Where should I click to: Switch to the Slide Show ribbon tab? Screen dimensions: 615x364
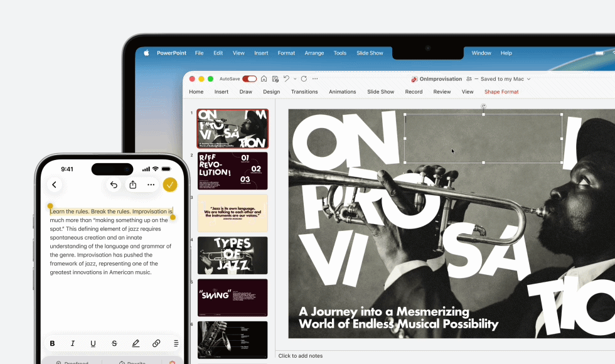point(380,92)
